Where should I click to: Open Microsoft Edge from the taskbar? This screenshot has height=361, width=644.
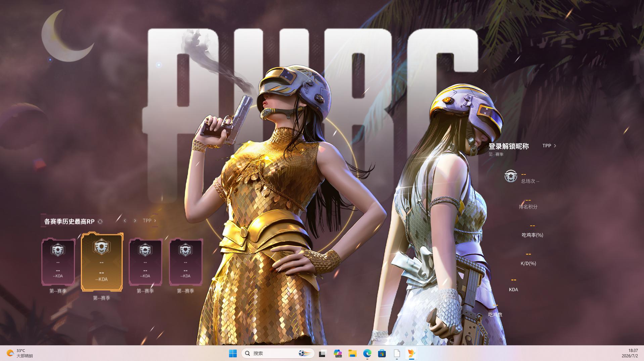tap(367, 353)
